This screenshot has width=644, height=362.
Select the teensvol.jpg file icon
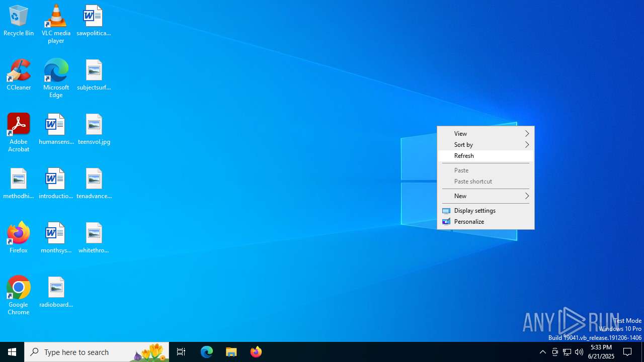click(94, 129)
